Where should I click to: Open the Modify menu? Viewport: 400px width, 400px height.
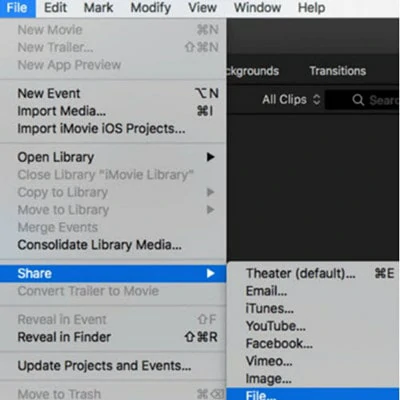[x=150, y=8]
